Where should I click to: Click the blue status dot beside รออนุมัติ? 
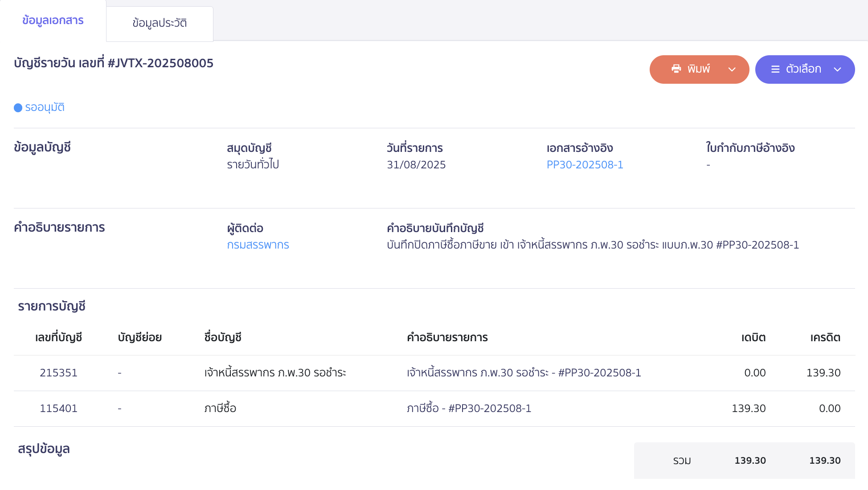(x=17, y=107)
